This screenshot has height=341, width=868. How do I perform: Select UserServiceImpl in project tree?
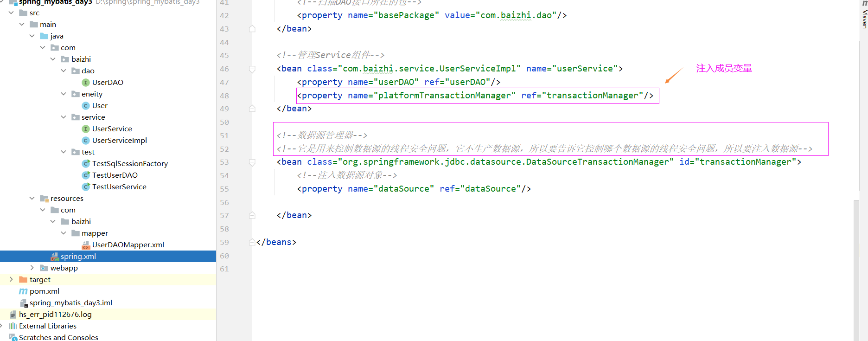[120, 140]
